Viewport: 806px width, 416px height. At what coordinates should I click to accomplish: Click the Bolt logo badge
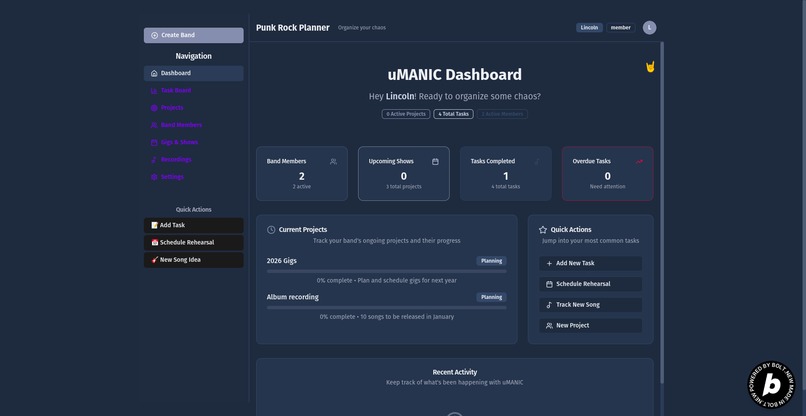pos(771,385)
